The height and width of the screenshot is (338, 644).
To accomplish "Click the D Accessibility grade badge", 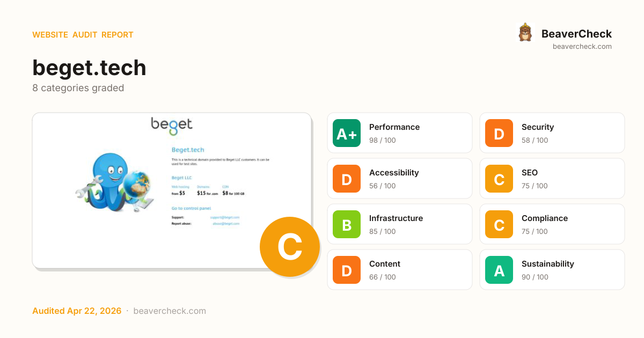I will point(347,179).
